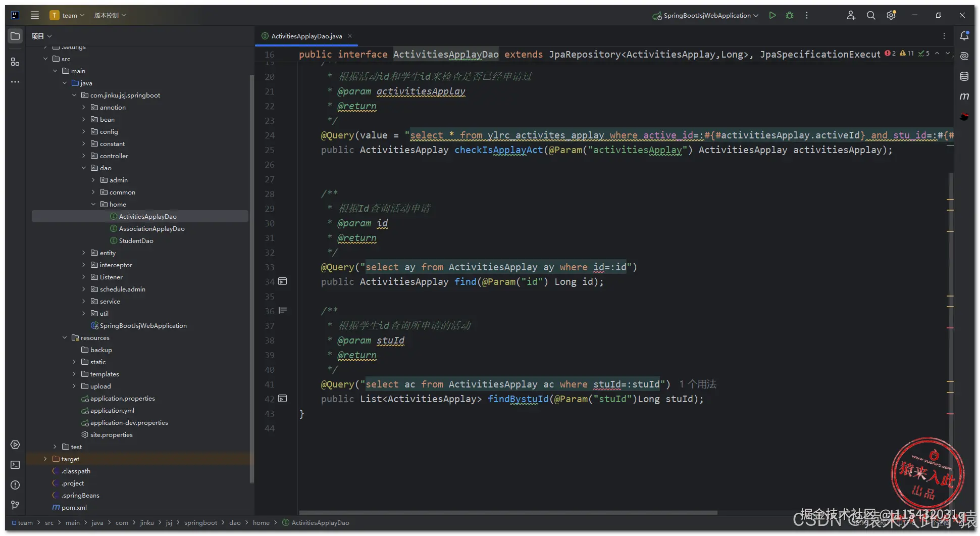Open Search Everywhere magnifier
This screenshot has height=536, width=980.
[x=871, y=15]
